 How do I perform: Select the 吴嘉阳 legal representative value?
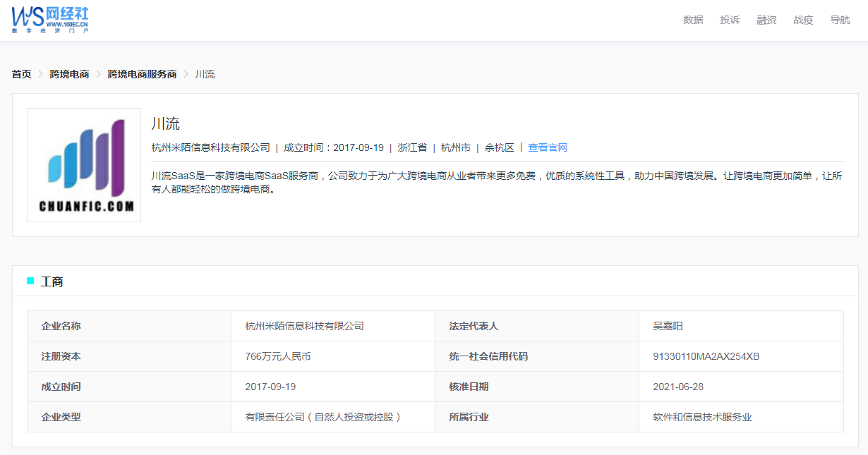click(668, 326)
